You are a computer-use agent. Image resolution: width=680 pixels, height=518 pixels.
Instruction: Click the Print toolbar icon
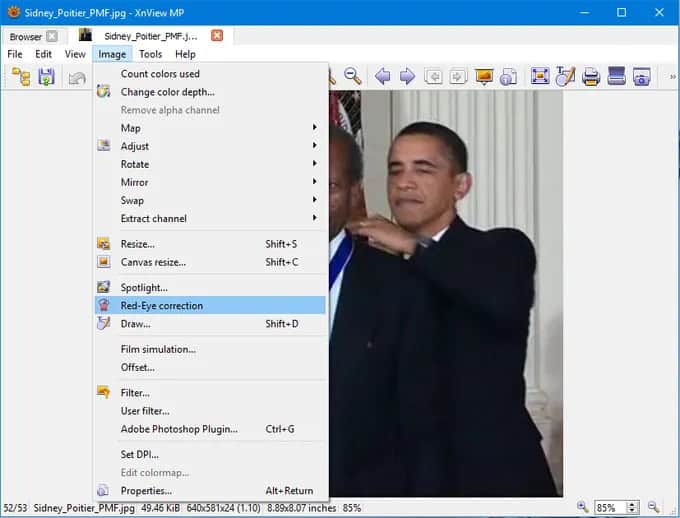pos(591,77)
